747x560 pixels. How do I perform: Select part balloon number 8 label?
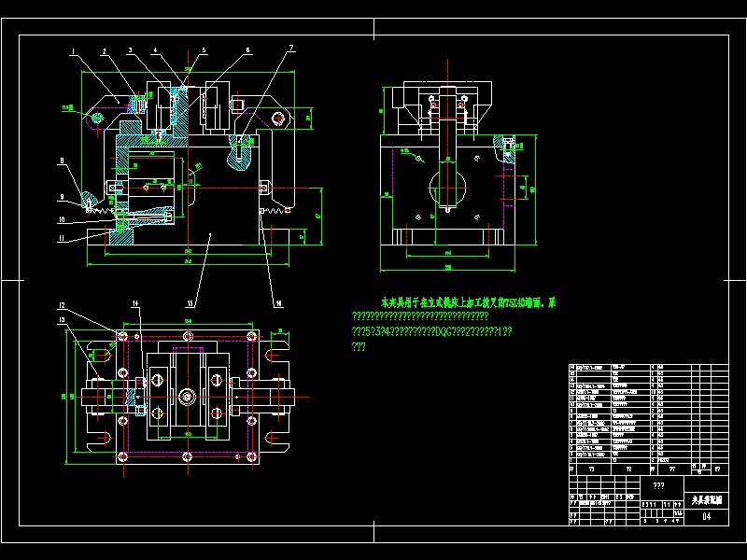tap(62, 161)
